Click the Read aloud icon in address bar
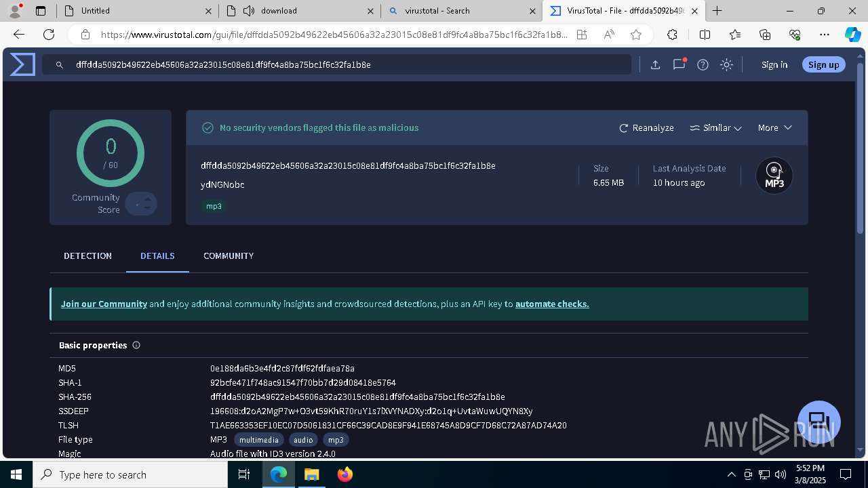 (609, 35)
